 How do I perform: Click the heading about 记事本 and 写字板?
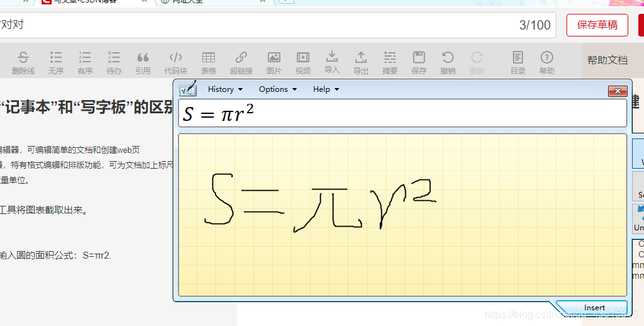click(87, 107)
